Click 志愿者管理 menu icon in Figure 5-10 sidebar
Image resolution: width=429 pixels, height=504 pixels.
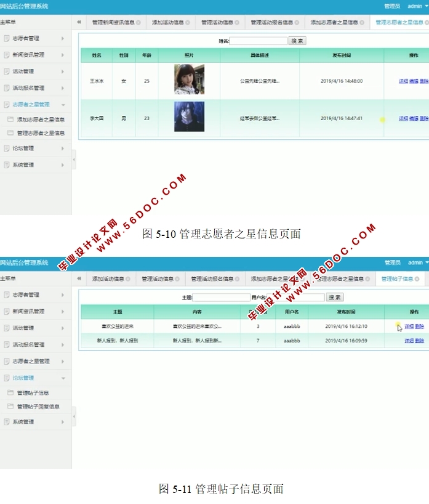click(x=6, y=38)
